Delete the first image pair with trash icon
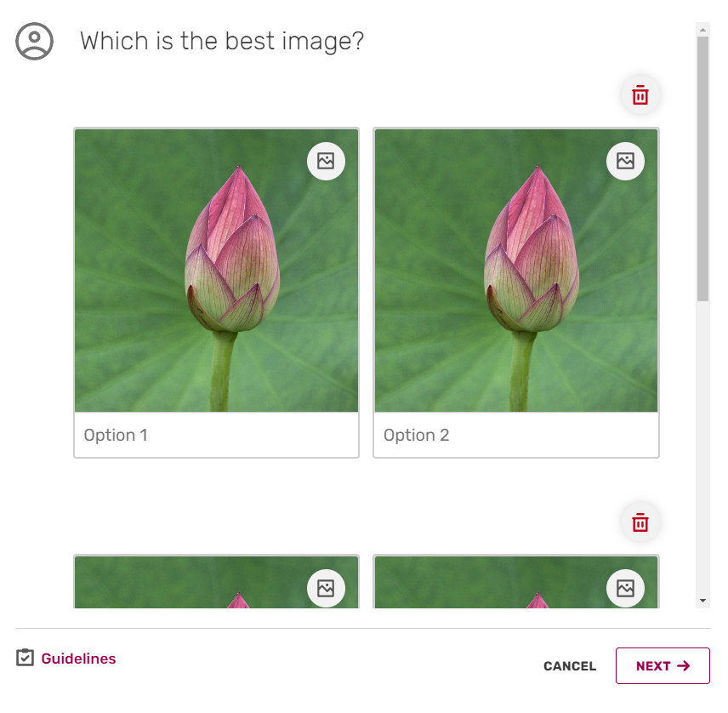Screen dimensions: 728x713 (x=640, y=95)
